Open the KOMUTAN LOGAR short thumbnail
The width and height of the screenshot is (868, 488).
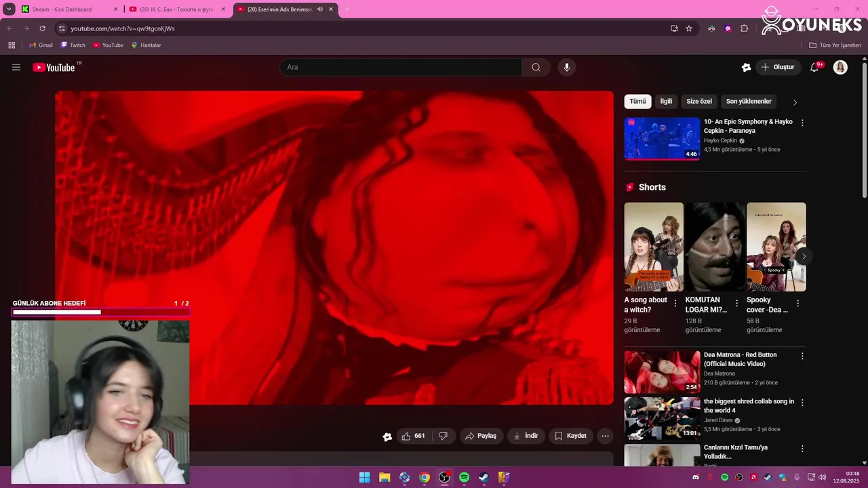tap(715, 247)
